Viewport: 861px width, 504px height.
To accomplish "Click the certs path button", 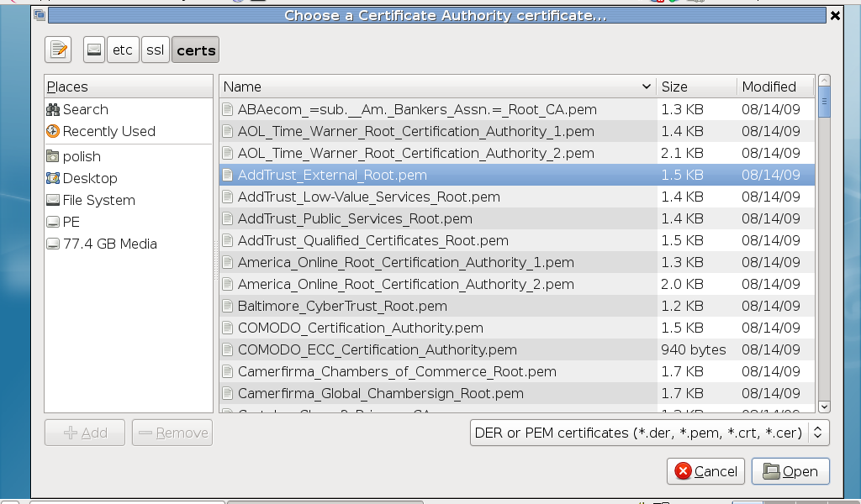I will click(x=196, y=50).
